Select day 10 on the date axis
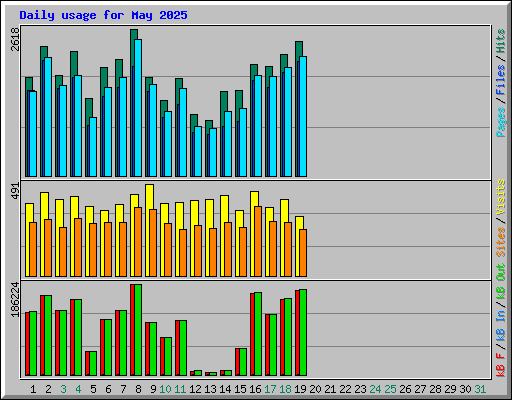Screen dimensions: 512x400 tap(165, 389)
